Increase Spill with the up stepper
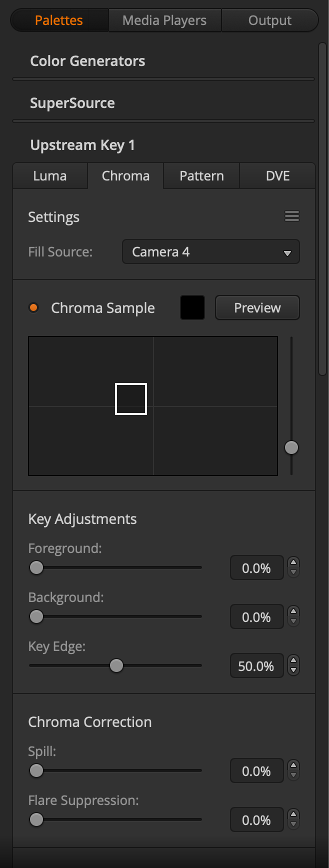329x868 pixels. point(293,766)
